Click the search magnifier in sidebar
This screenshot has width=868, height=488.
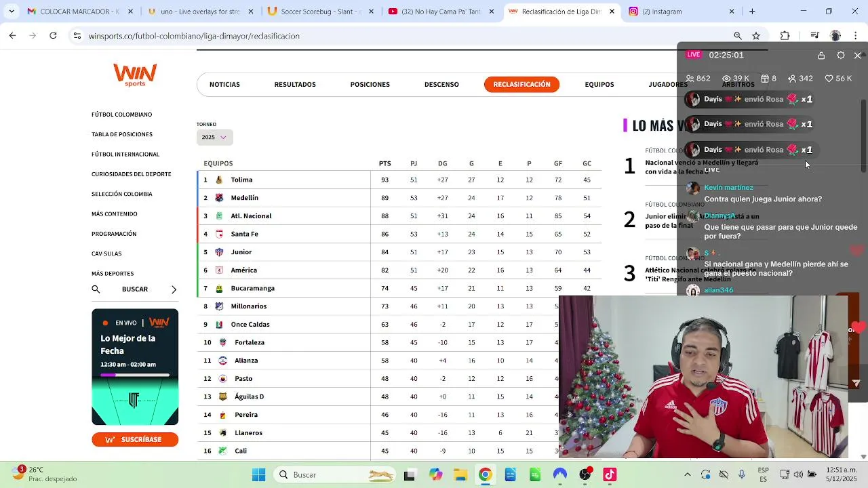coord(96,289)
